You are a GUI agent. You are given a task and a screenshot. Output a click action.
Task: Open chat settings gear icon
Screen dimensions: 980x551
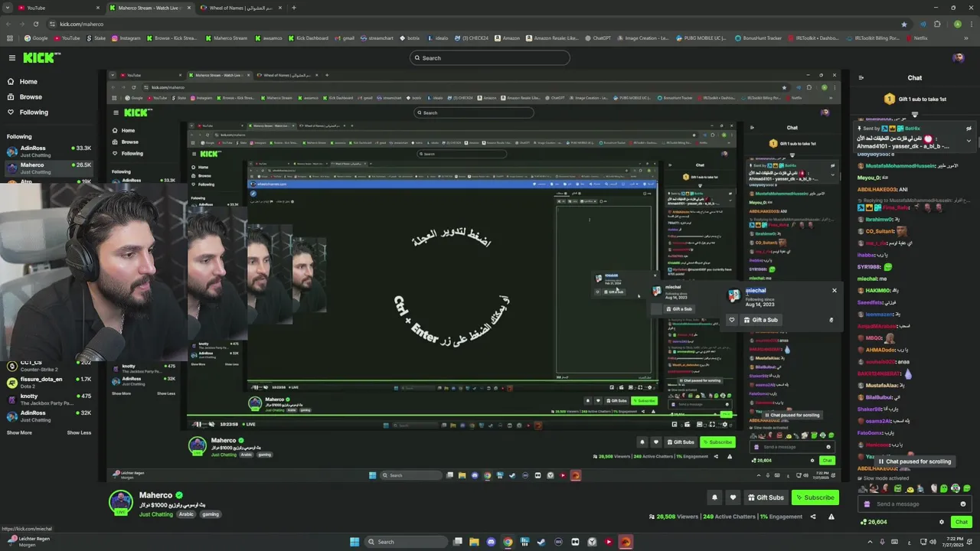tap(942, 522)
